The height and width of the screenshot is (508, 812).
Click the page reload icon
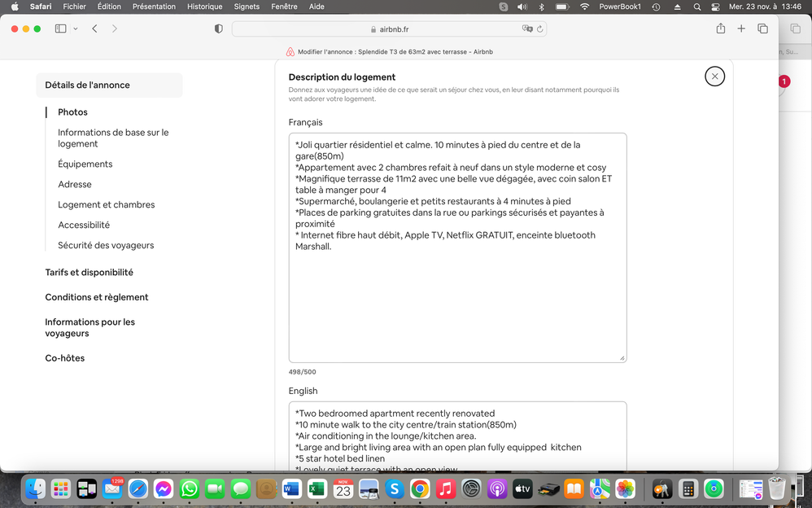coord(539,28)
